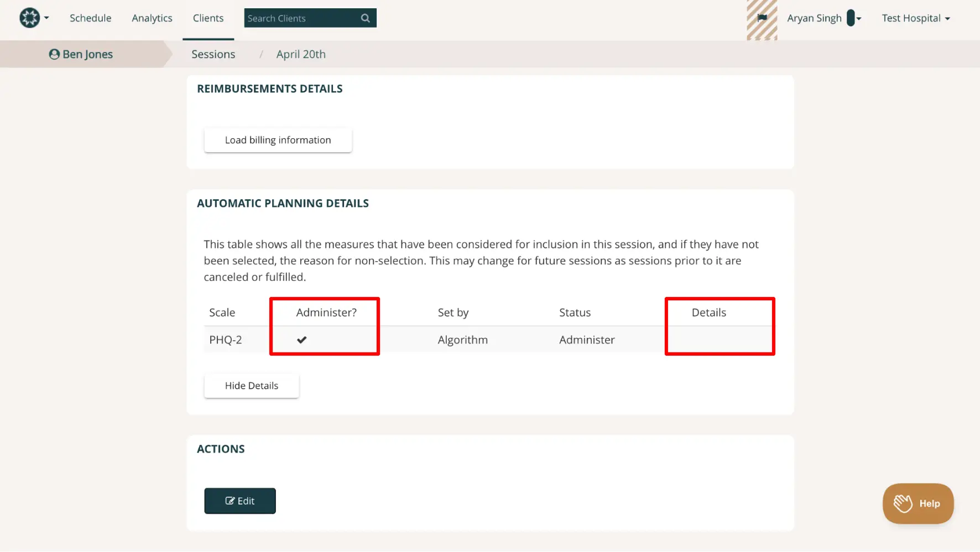
Task: Open the Analytics section
Action: (x=152, y=18)
